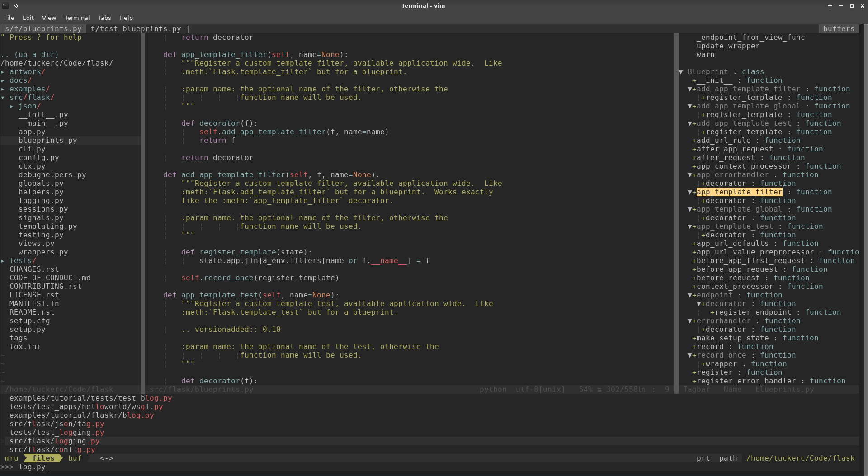Viewport: 868px width, 476px height.
Task: Jump to add_url_rule tag in Tagbar
Action: point(723,141)
